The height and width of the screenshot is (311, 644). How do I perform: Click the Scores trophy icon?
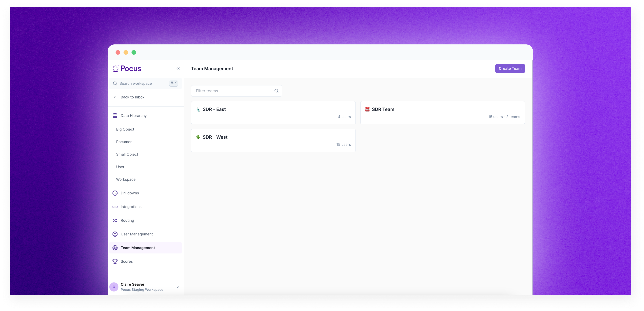tap(115, 261)
